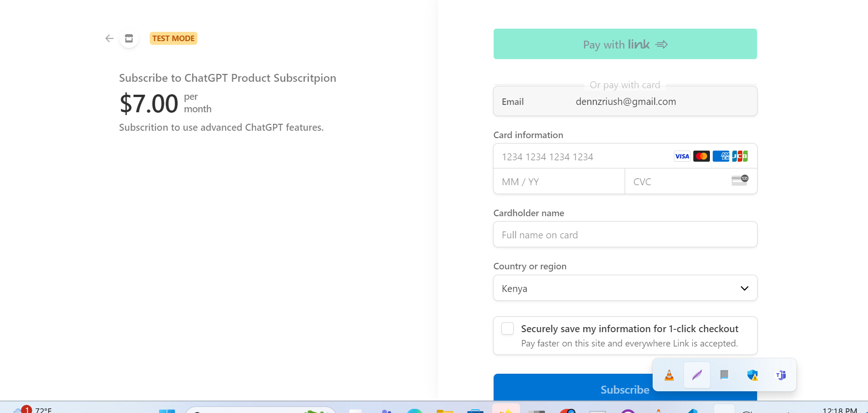The height and width of the screenshot is (413, 868).
Task: Focus the Email field
Action: pyautogui.click(x=625, y=101)
